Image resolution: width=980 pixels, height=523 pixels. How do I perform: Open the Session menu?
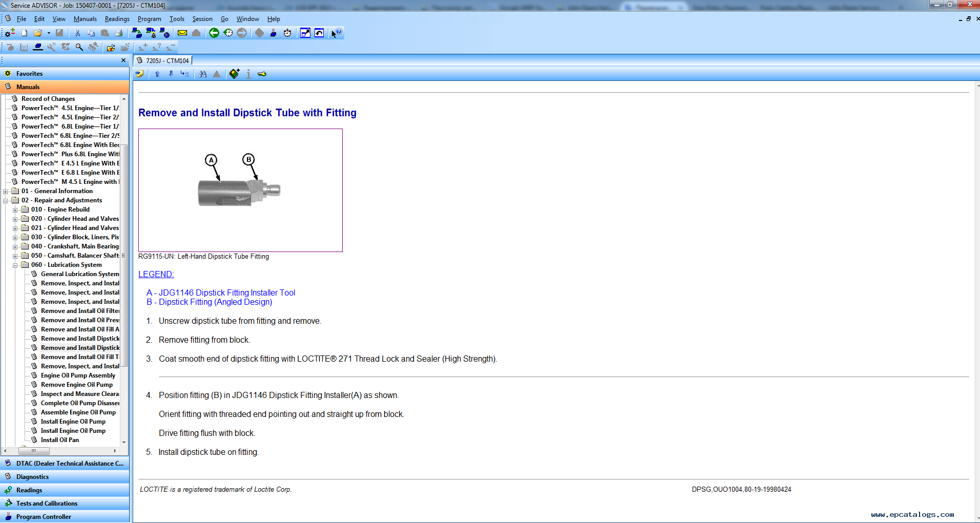tap(202, 19)
